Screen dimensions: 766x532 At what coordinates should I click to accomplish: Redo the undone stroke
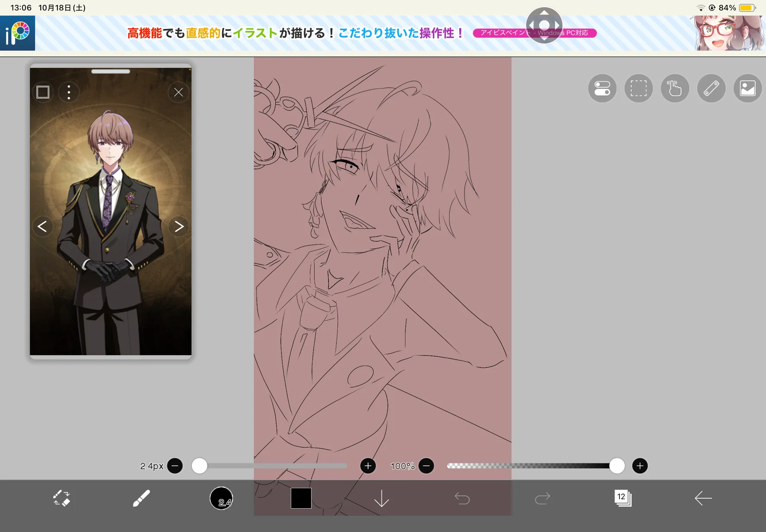click(x=542, y=499)
